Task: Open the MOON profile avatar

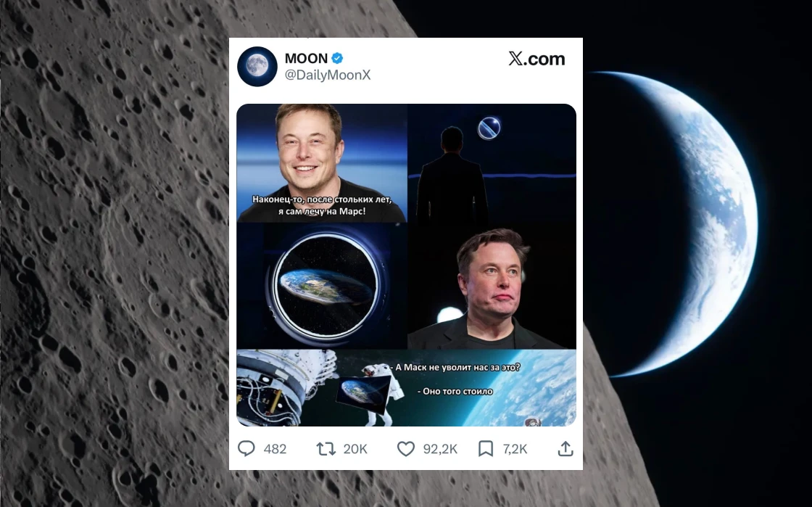Action: 257,66
